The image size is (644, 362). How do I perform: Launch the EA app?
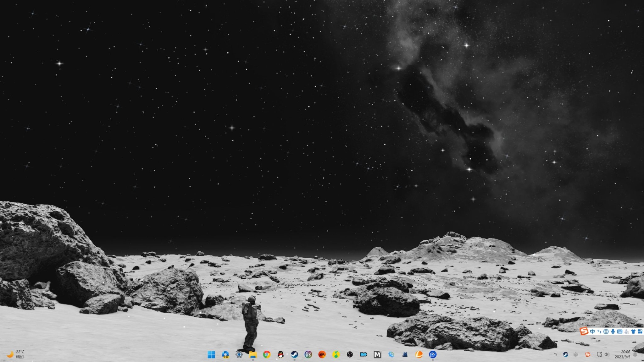point(322,354)
